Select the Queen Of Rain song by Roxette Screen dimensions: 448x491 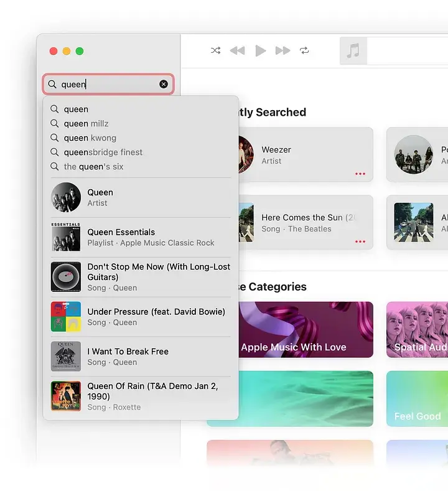(x=141, y=396)
